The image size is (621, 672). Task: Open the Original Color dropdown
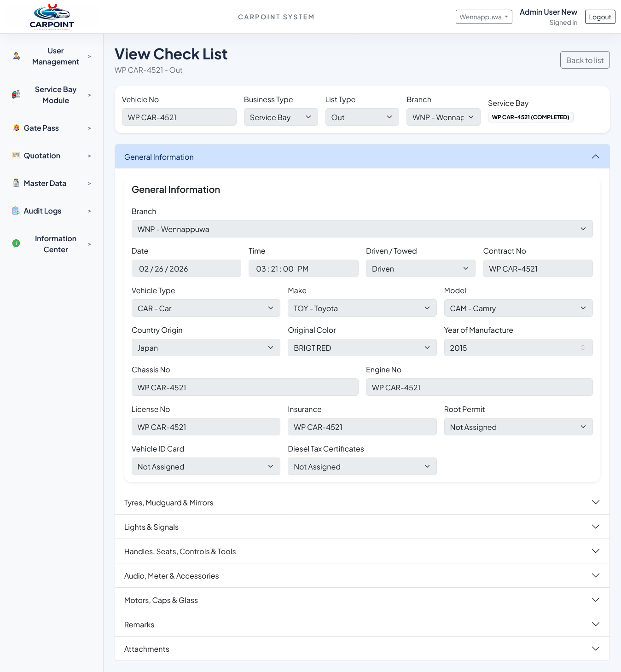(362, 348)
